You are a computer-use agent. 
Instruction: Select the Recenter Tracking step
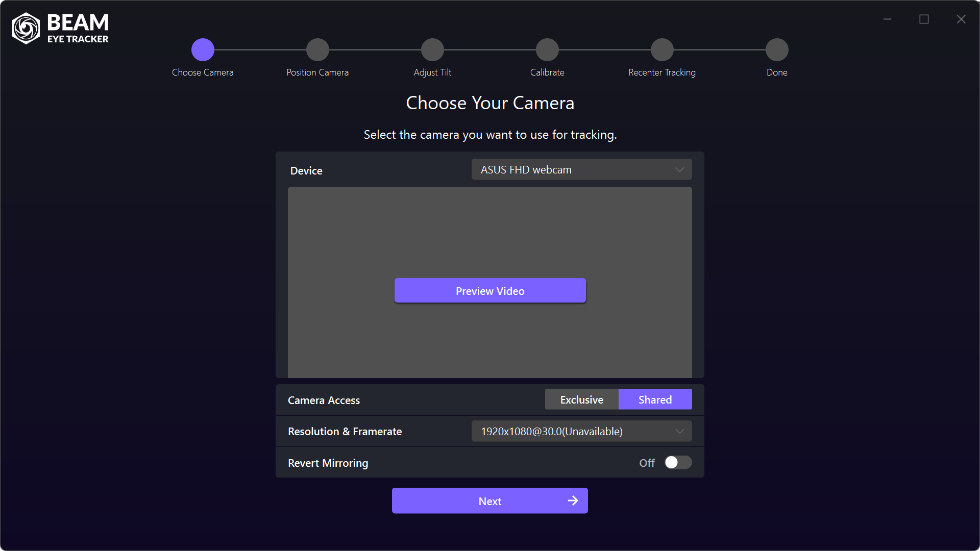click(x=662, y=50)
